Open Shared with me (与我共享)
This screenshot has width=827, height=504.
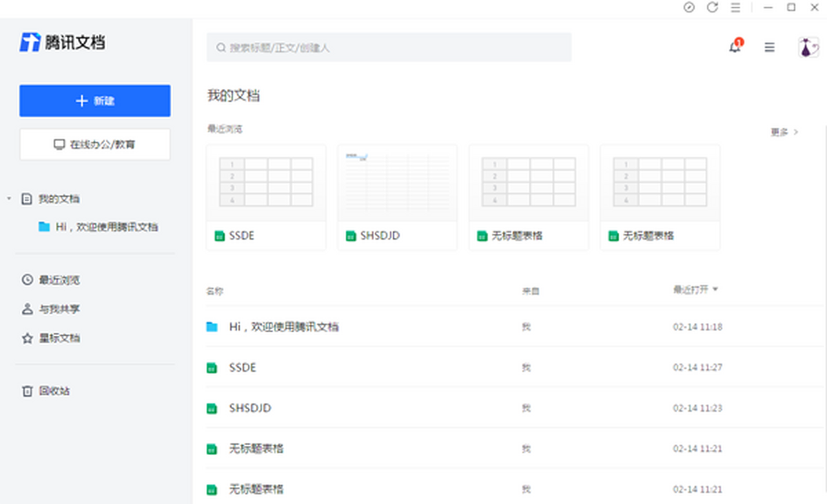[x=59, y=309]
